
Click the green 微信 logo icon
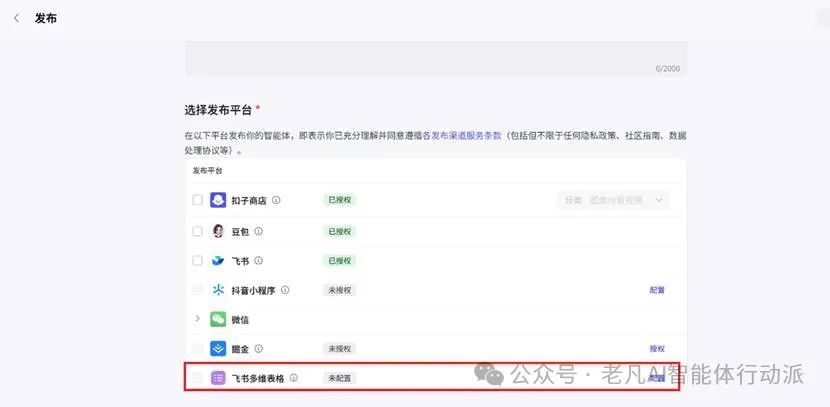[x=218, y=320]
